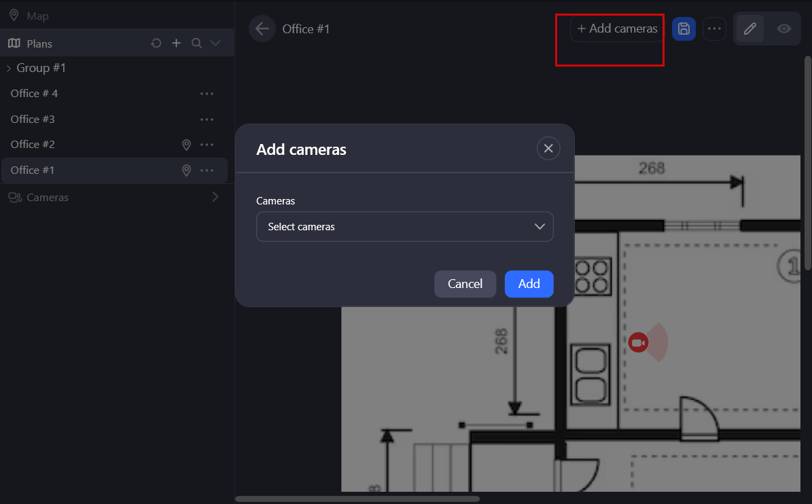The image size is (812, 504).
Task: Open the three-dots menu in top toolbar
Action: [714, 29]
